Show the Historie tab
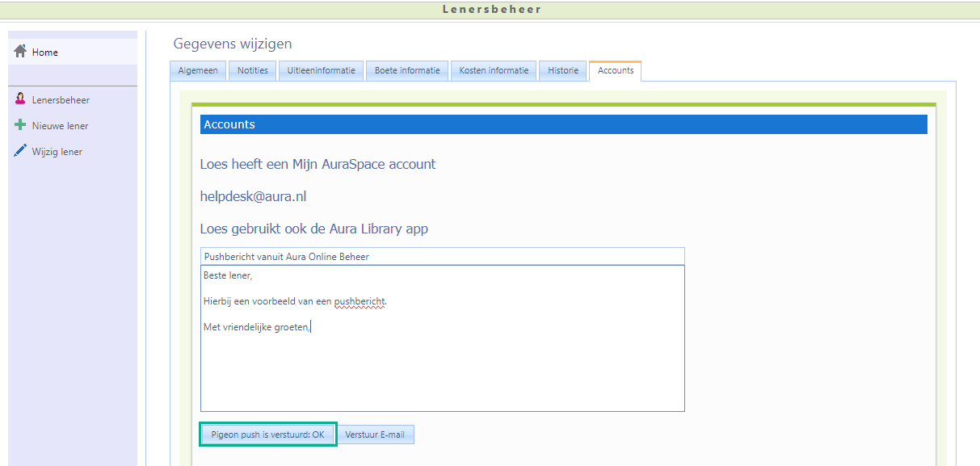The image size is (980, 466). (x=563, y=71)
